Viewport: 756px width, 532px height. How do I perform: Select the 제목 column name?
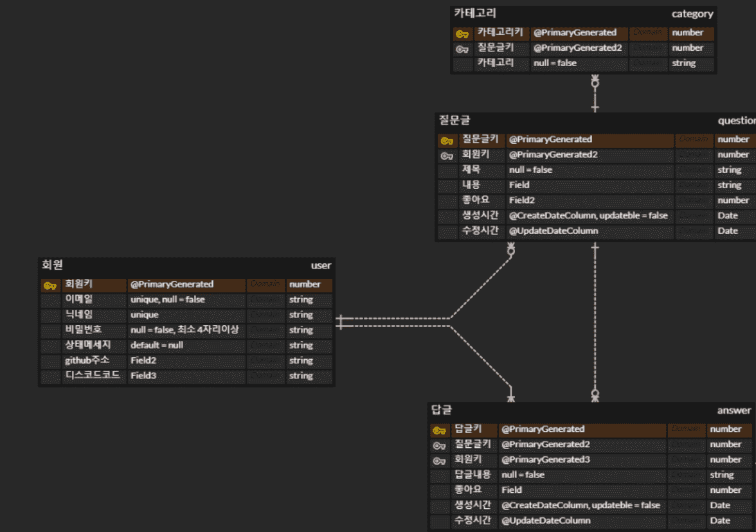click(471, 170)
